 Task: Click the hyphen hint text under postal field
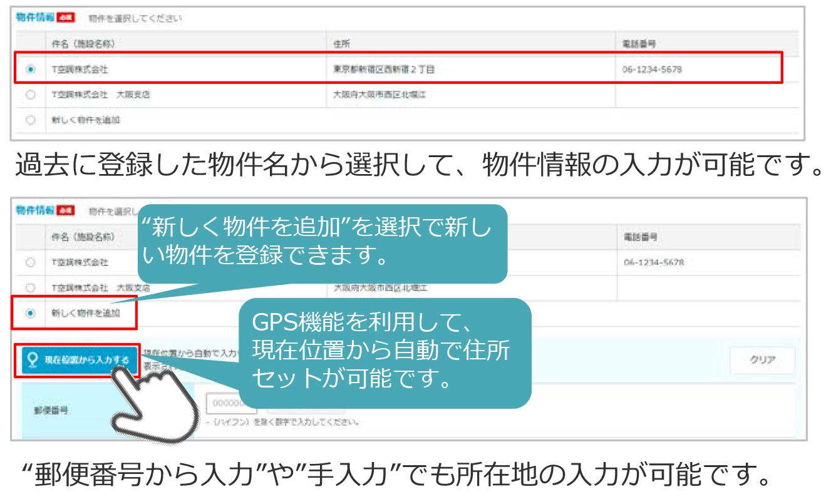tap(282, 422)
